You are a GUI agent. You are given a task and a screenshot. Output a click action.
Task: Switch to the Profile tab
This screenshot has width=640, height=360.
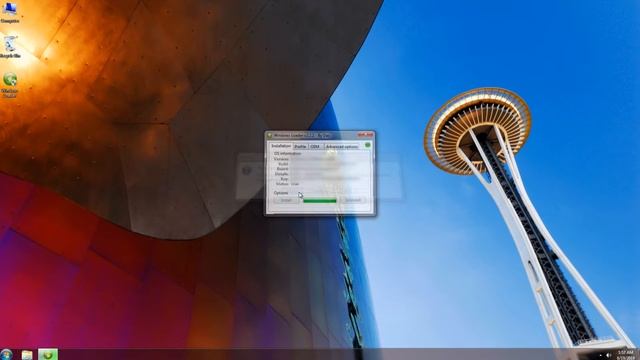(300, 146)
